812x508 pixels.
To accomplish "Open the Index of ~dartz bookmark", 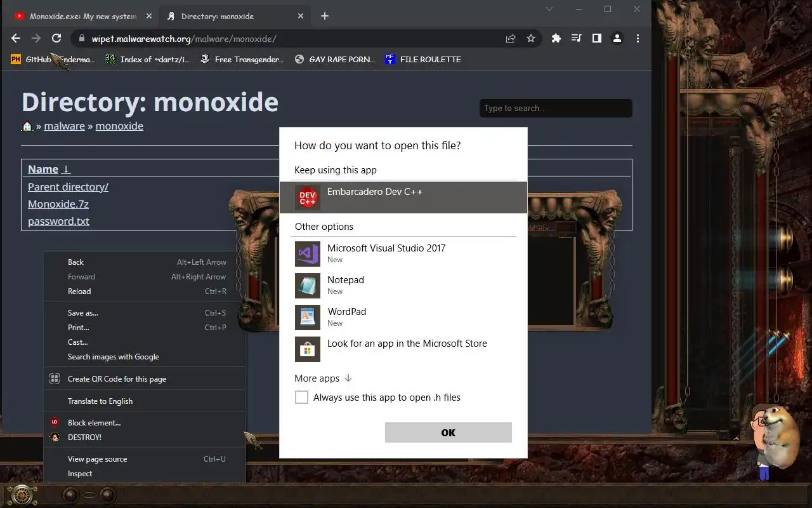I will pyautogui.click(x=147, y=59).
